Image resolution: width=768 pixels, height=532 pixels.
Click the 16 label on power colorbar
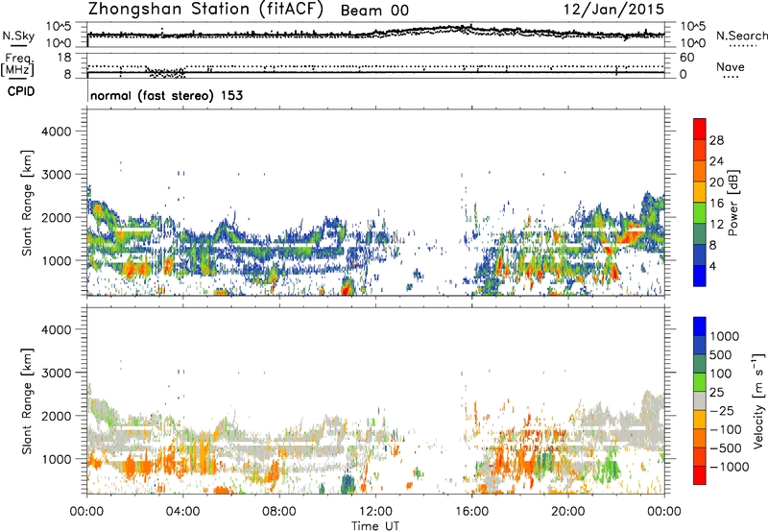pyautogui.click(x=716, y=204)
